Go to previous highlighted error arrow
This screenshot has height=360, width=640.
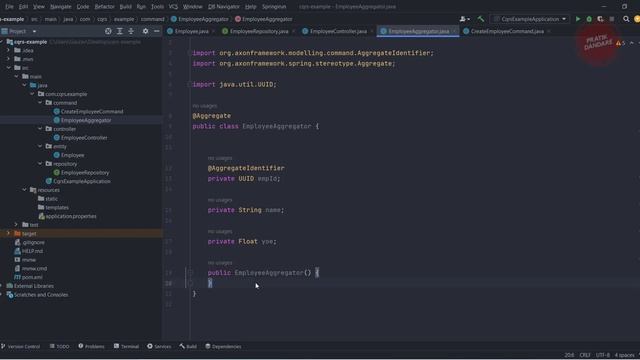coord(632,43)
